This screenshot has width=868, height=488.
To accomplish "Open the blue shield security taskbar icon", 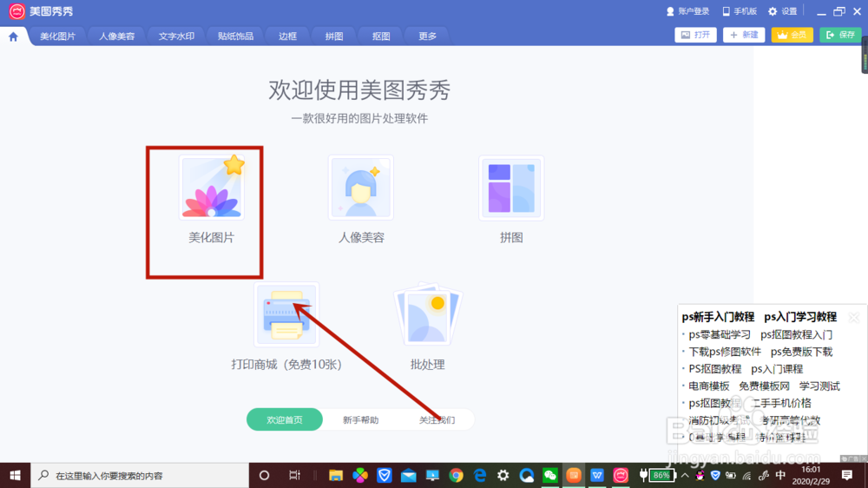I will [385, 475].
